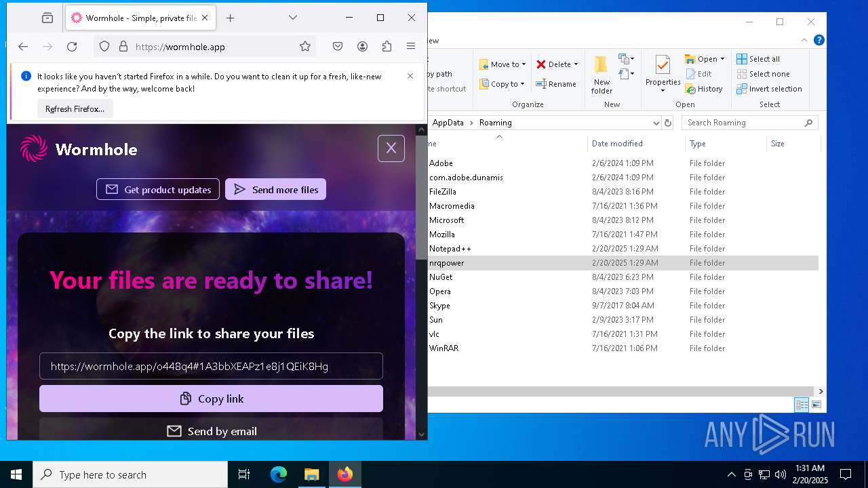
Task: Open Firefox extensions menu
Action: (x=387, y=46)
